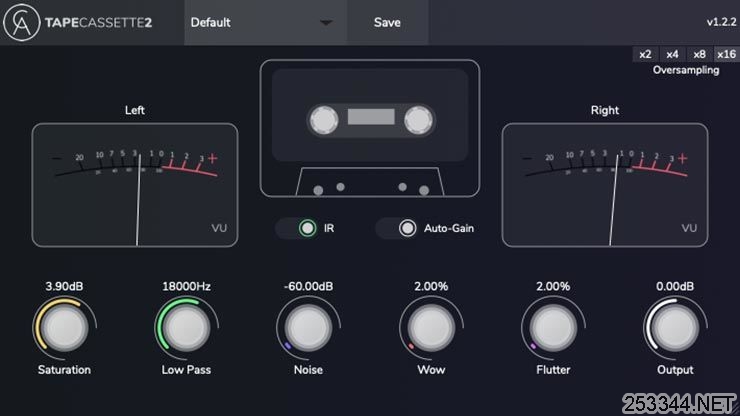Click the Left VU meter
This screenshot has height=416, width=740.
135,185
